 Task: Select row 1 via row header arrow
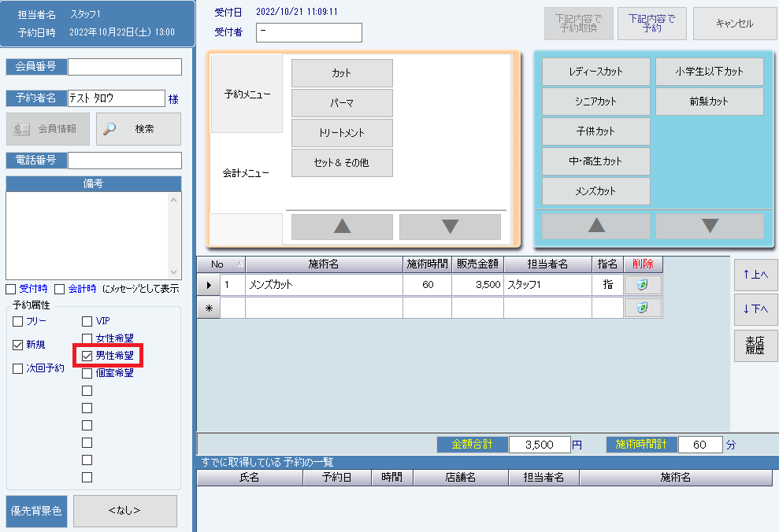pos(209,285)
